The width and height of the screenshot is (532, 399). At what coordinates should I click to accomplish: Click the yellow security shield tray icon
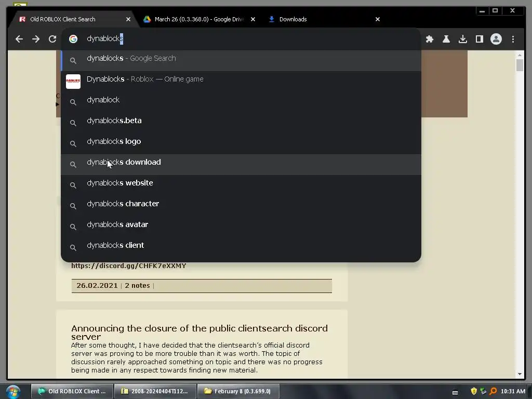pos(474,391)
